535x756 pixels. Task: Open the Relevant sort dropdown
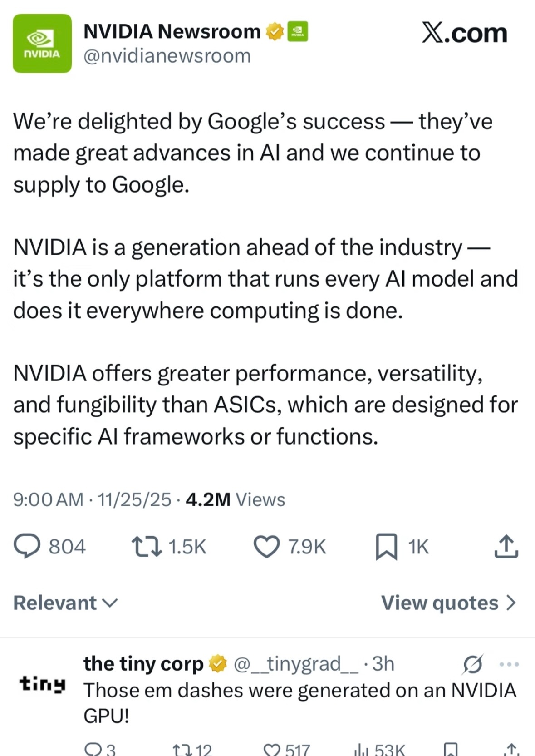coord(65,603)
